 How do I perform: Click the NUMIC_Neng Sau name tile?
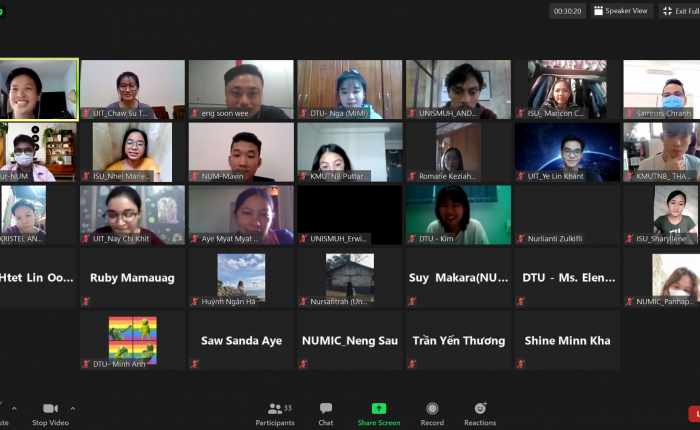[x=349, y=341]
